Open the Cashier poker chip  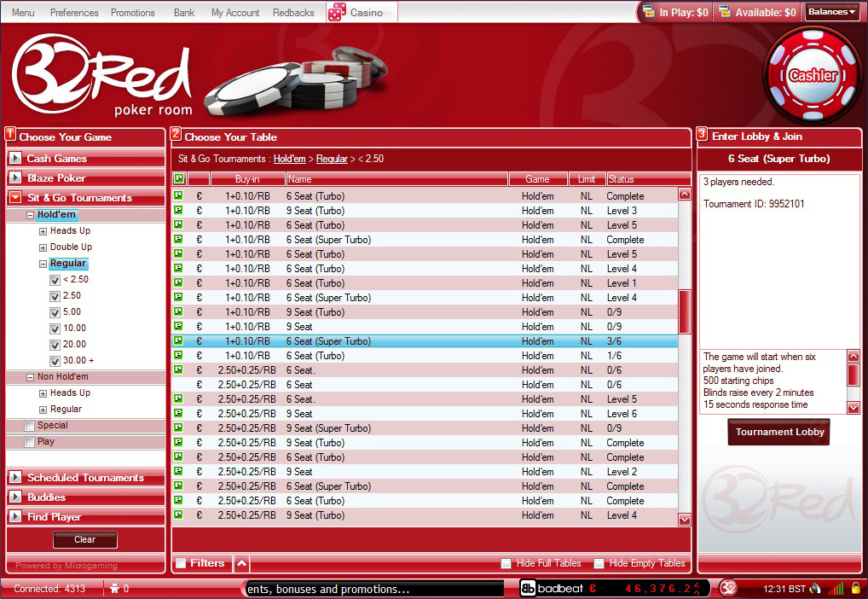coord(813,75)
